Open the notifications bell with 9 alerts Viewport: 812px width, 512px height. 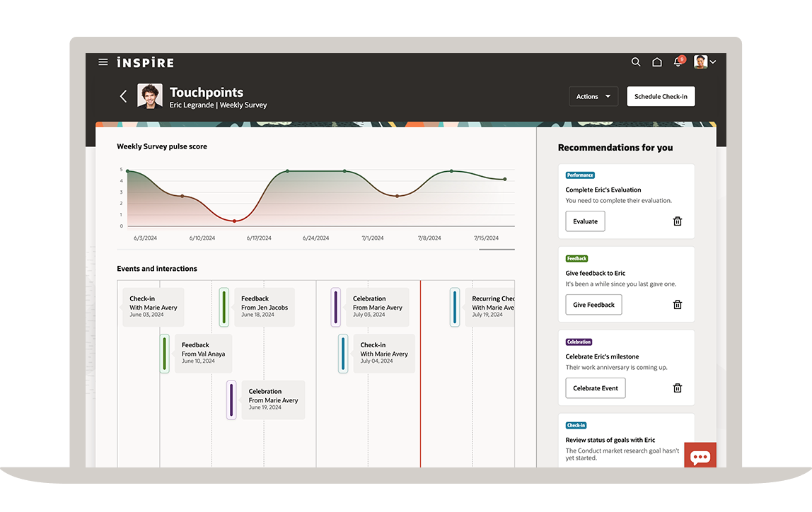(677, 63)
